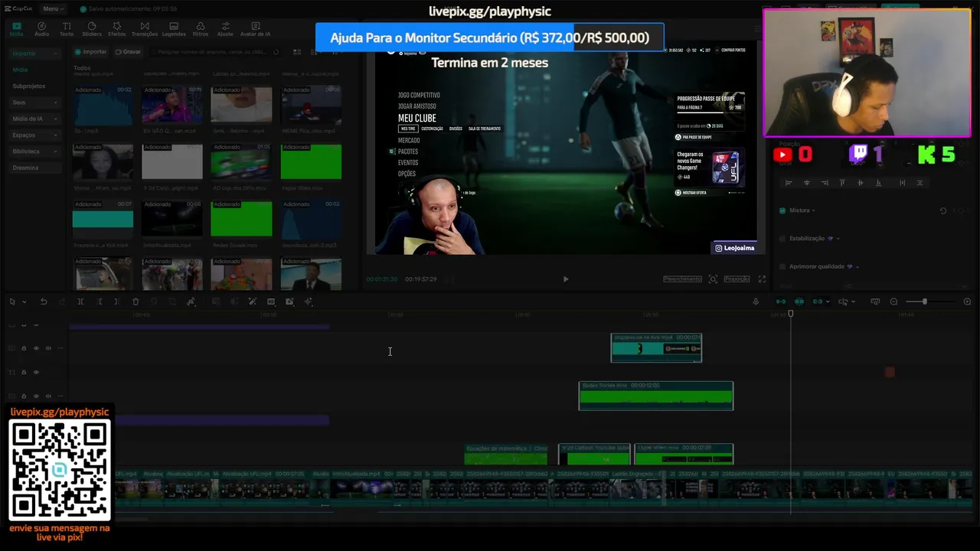
Task: Open the Áudio tab
Action: (41, 29)
